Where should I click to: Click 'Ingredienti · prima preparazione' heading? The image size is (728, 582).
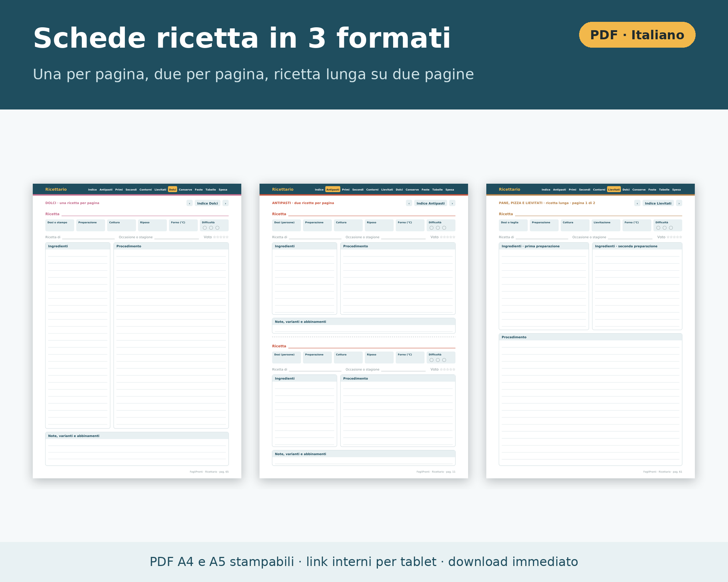[531, 246]
